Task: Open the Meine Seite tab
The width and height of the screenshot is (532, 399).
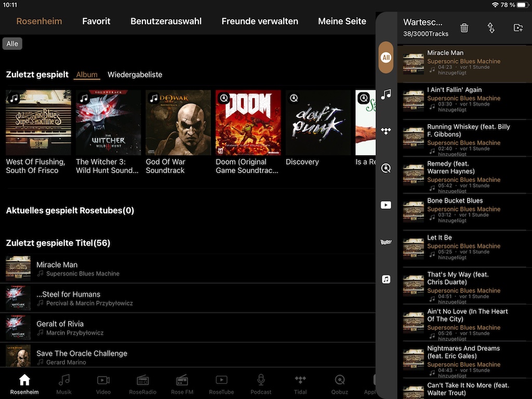Action: pos(342,21)
